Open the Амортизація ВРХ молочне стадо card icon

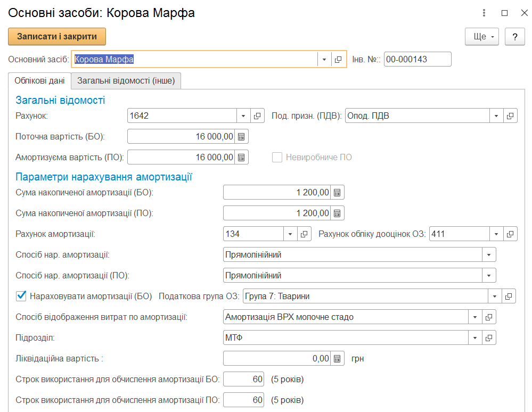(489, 317)
